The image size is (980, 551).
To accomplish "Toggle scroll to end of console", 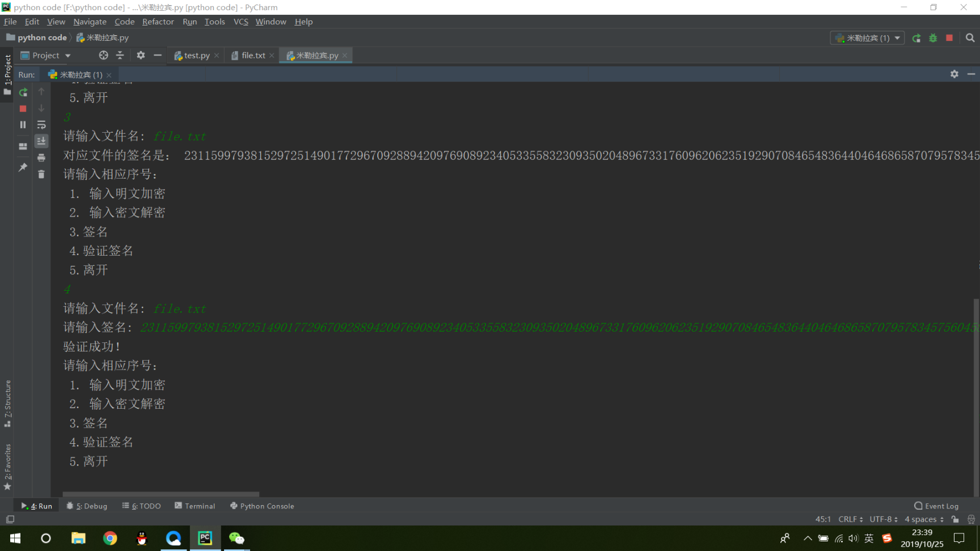I will pos(41,141).
